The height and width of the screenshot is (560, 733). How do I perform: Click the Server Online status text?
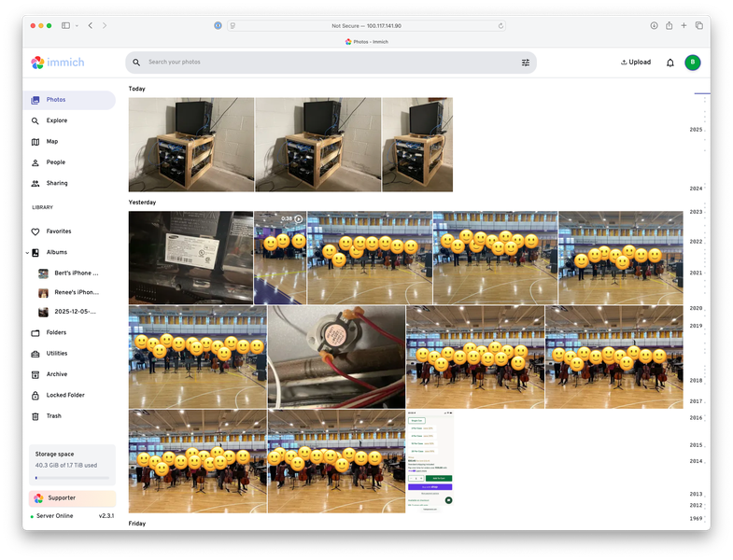[55, 516]
